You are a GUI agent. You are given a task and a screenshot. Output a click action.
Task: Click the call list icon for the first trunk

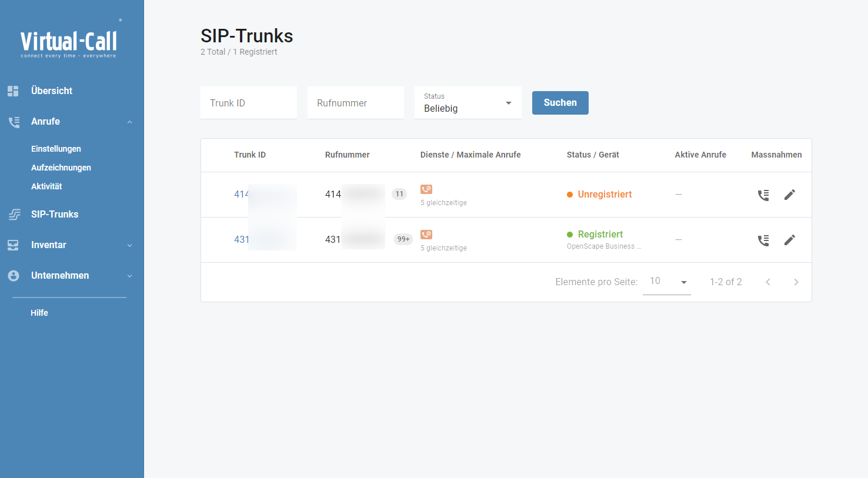(763, 195)
